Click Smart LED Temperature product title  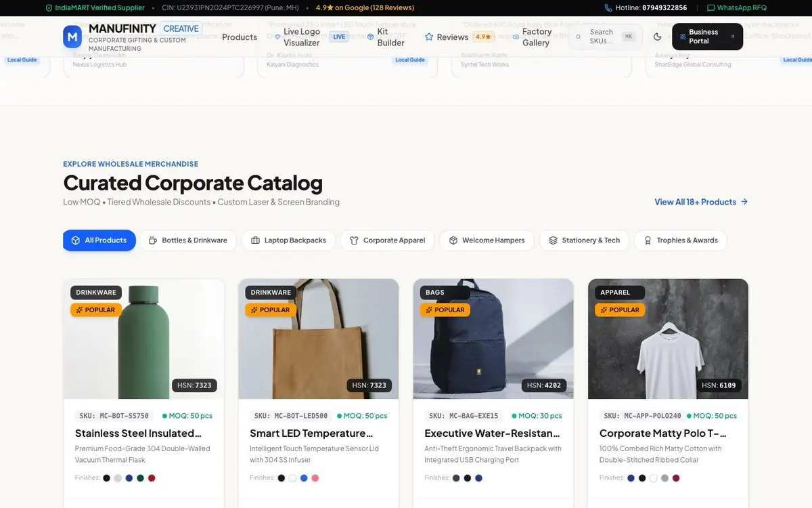[x=311, y=433]
